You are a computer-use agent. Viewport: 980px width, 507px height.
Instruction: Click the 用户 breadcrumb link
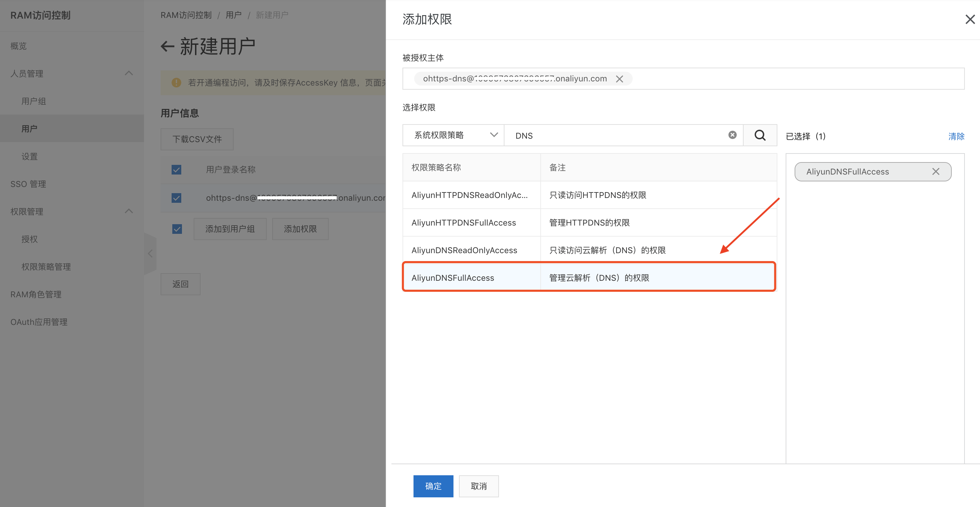234,15
